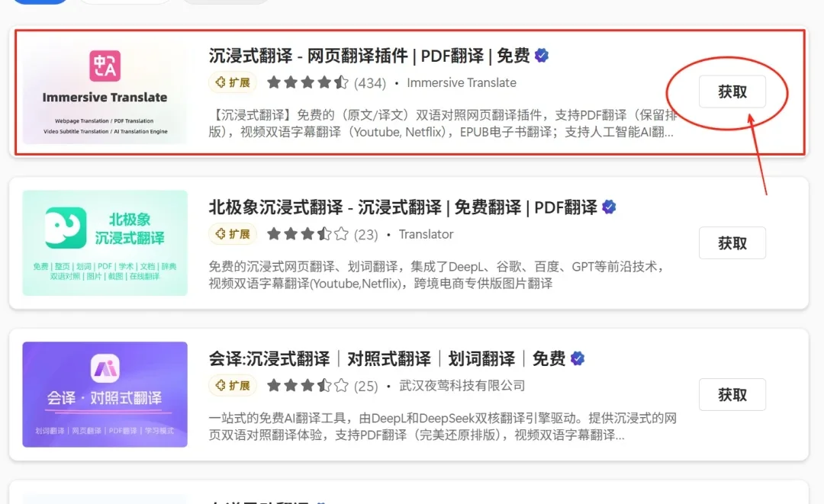824x504 pixels.
Task: Click 获取 for 北极象沉浸式翻译
Action: [x=732, y=242]
